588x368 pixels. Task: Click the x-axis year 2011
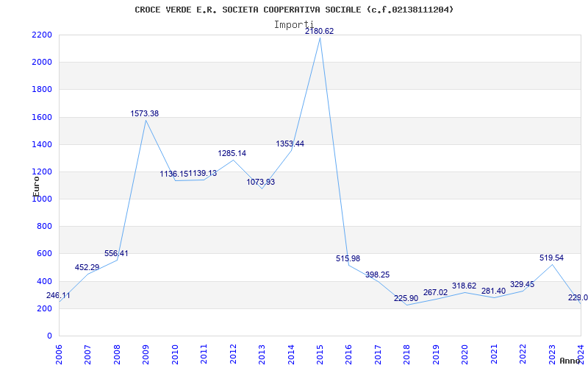tap(204, 354)
